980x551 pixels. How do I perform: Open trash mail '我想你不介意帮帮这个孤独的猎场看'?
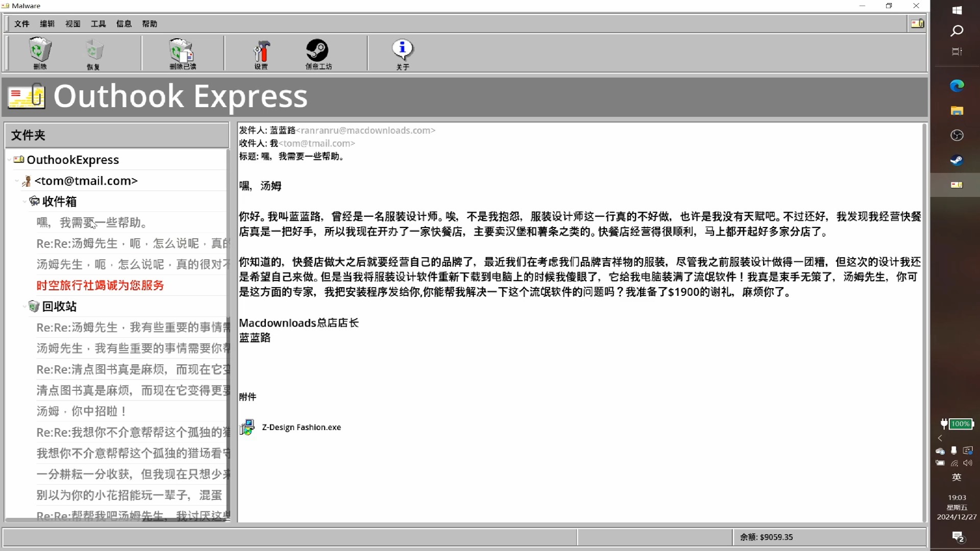tap(133, 453)
